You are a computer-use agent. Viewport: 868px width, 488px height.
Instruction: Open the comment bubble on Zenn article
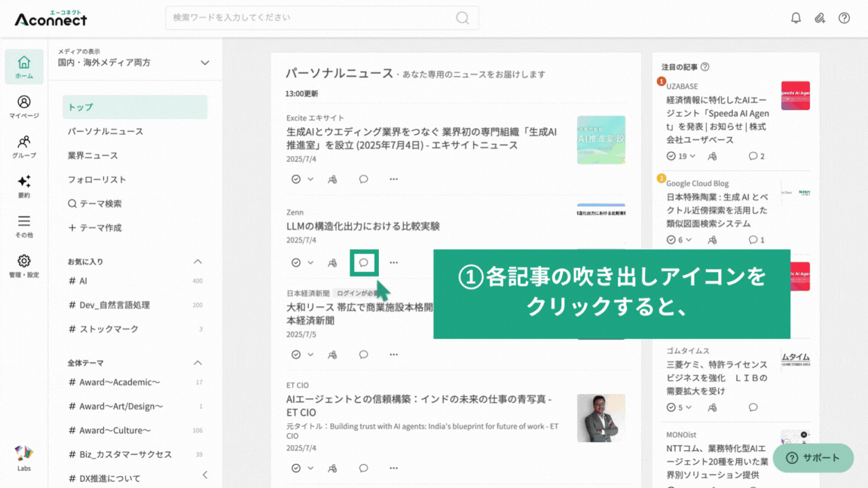[364, 263]
